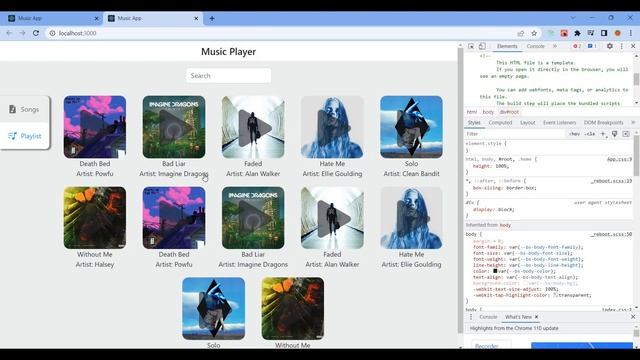Switch to top DevTools Console tab

pyautogui.click(x=536, y=46)
